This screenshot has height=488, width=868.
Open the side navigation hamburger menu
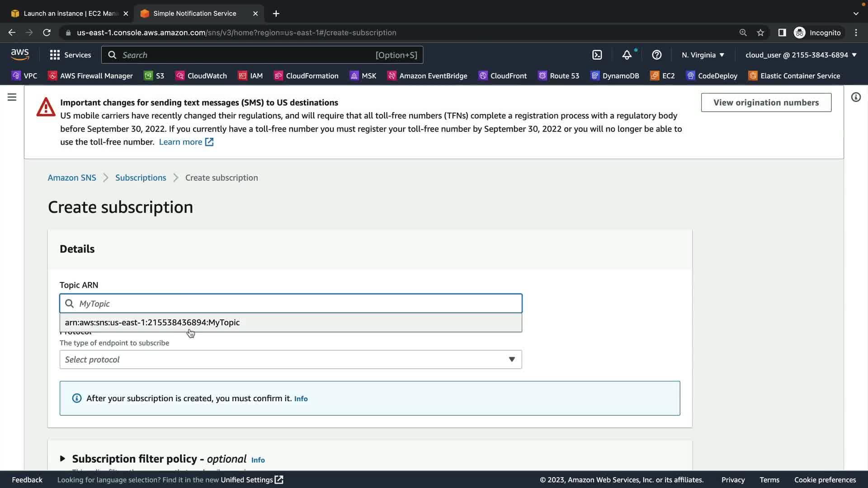[x=12, y=97]
